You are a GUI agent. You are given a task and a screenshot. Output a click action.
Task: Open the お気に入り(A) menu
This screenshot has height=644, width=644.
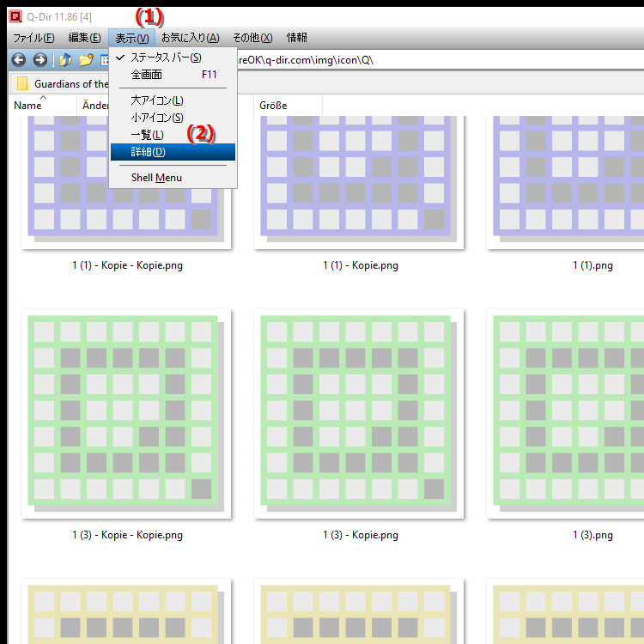click(x=190, y=38)
